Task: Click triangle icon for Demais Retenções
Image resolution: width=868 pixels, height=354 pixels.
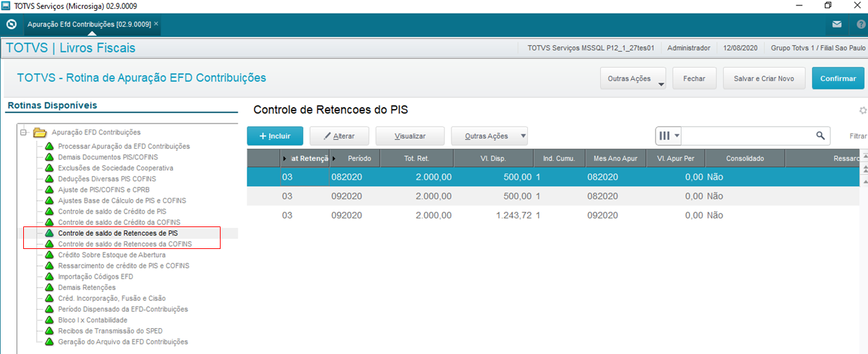Action: click(49, 288)
